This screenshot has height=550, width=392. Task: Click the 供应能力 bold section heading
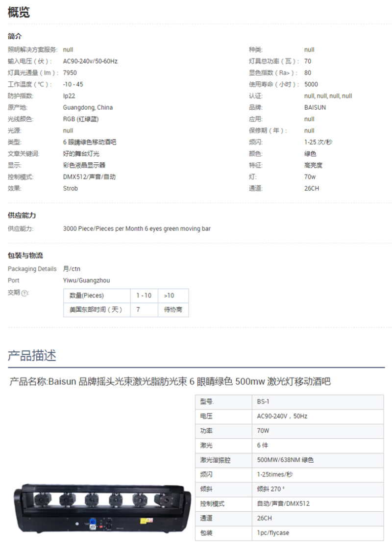[x=22, y=215]
